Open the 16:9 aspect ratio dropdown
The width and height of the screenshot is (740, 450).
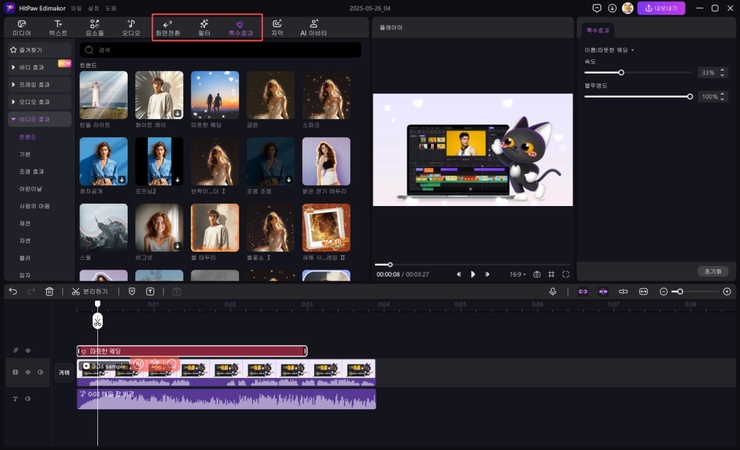point(517,274)
